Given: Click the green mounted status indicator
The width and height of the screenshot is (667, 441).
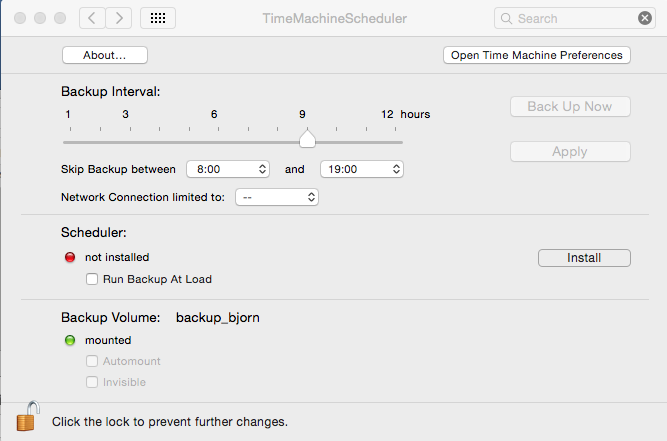Looking at the screenshot, I should [70, 340].
